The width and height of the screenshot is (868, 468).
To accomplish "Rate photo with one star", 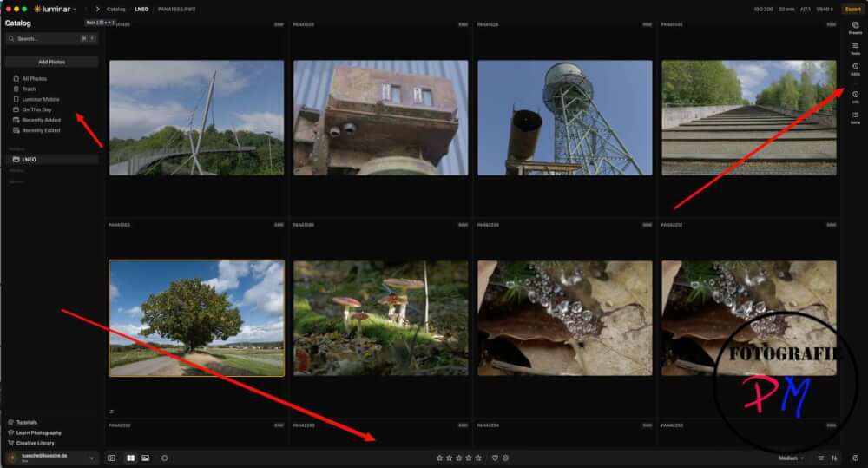I will pos(439,458).
